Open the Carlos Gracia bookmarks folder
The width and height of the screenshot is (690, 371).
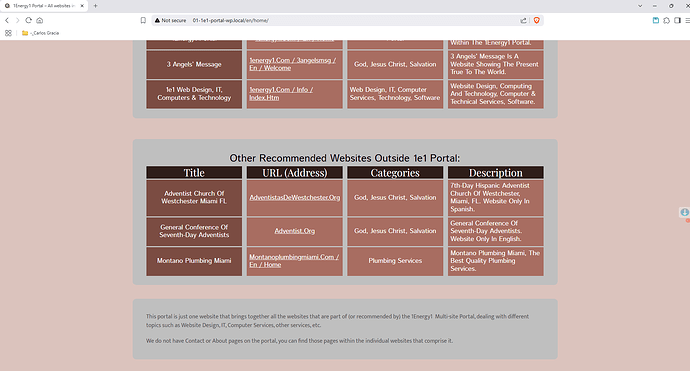[40, 33]
